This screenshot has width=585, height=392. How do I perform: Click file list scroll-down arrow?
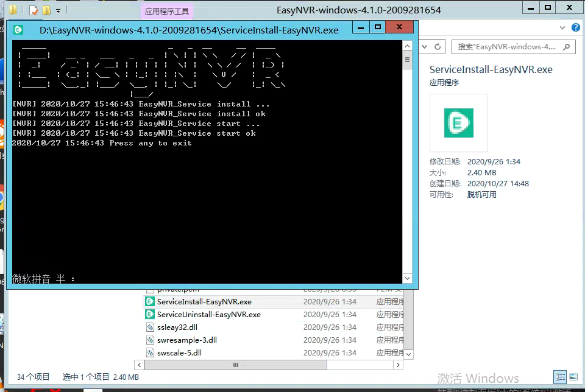coord(408,354)
